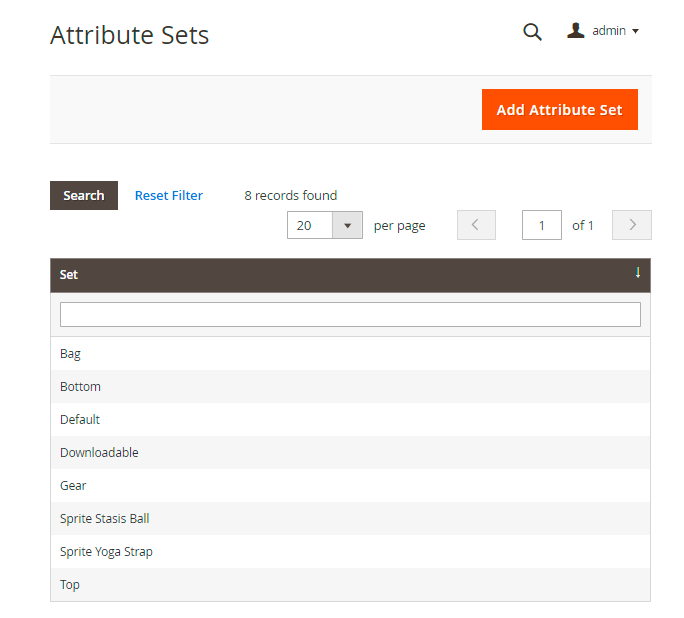The height and width of the screenshot is (618, 684).
Task: Open the Sprite Yoga Strap set
Action: tap(107, 552)
